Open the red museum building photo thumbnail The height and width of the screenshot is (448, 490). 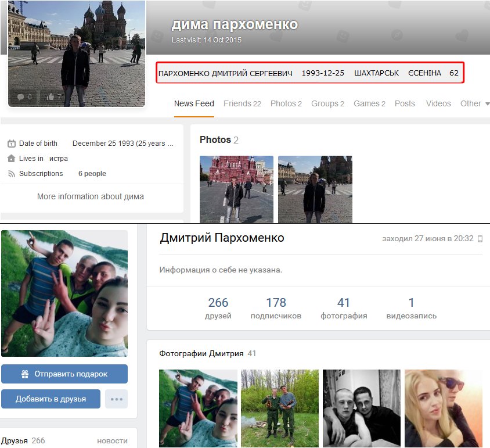coord(236,189)
